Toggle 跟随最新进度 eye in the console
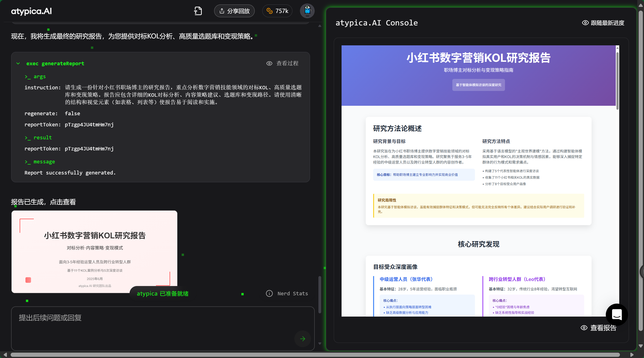This screenshot has height=358, width=644. coord(585,23)
